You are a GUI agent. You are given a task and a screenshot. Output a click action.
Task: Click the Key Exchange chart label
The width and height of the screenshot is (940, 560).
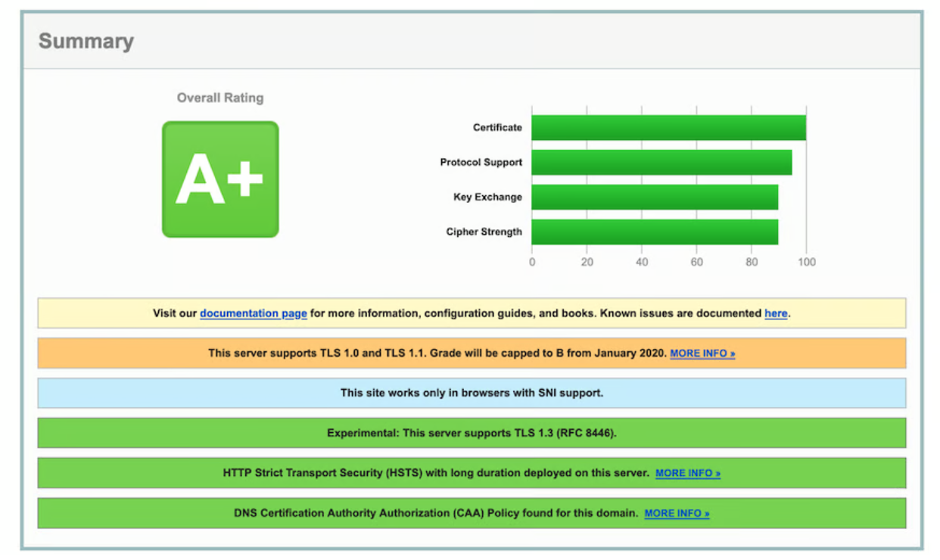(487, 197)
